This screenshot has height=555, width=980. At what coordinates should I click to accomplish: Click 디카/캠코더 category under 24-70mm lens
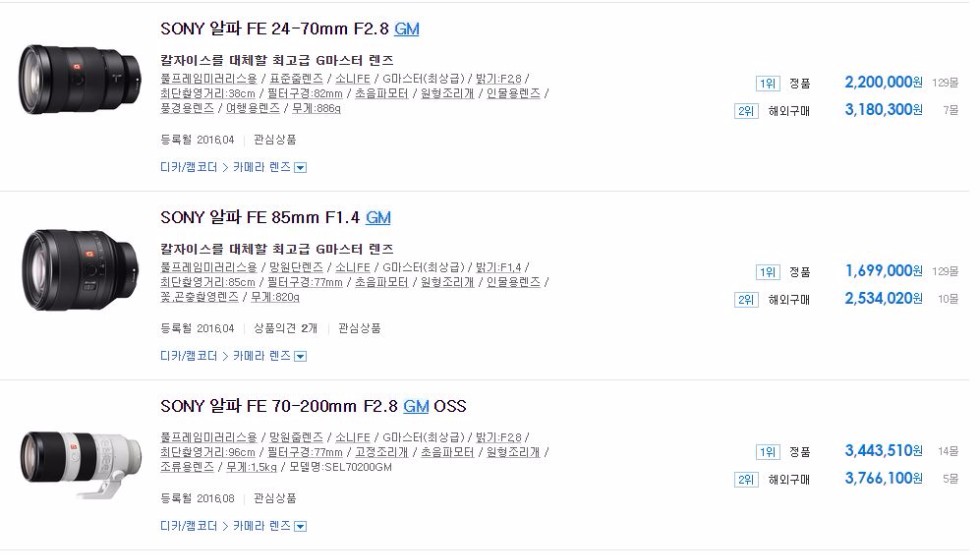point(188,168)
